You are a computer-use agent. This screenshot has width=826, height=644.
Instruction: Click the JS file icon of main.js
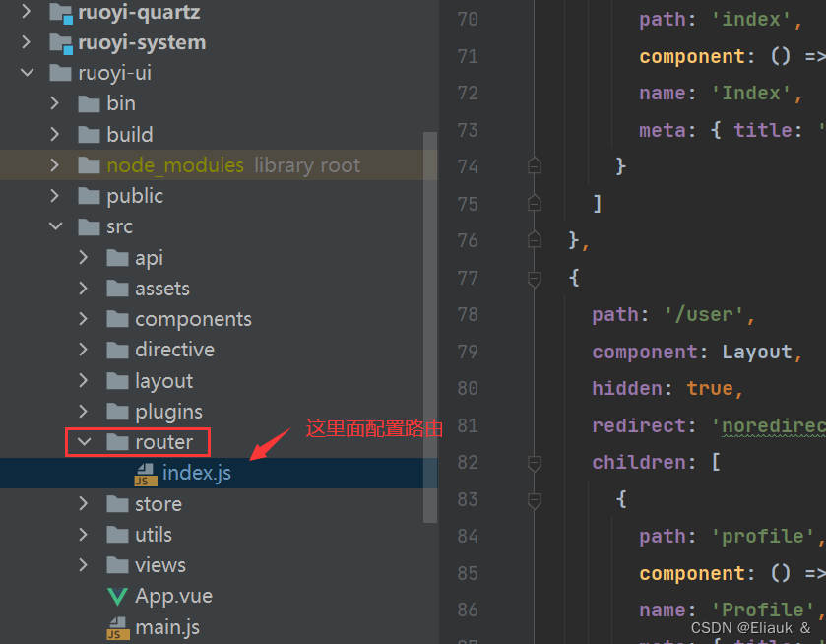pos(118,628)
